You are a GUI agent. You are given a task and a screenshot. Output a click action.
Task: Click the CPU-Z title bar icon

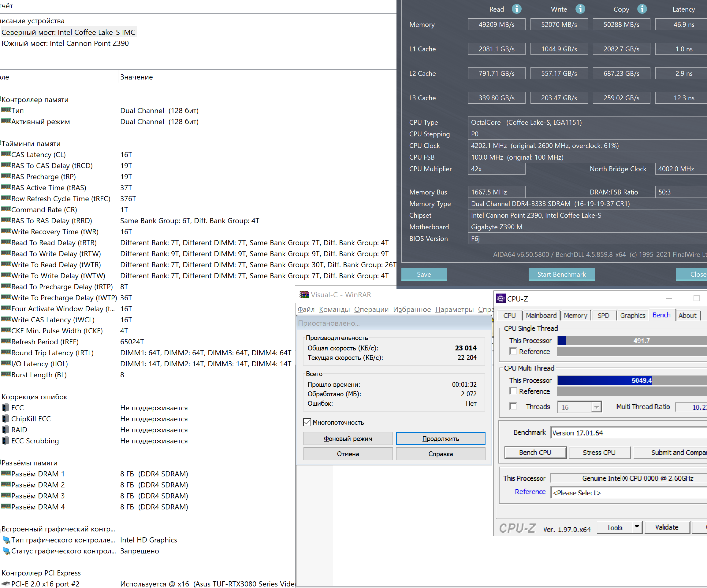[x=500, y=298]
